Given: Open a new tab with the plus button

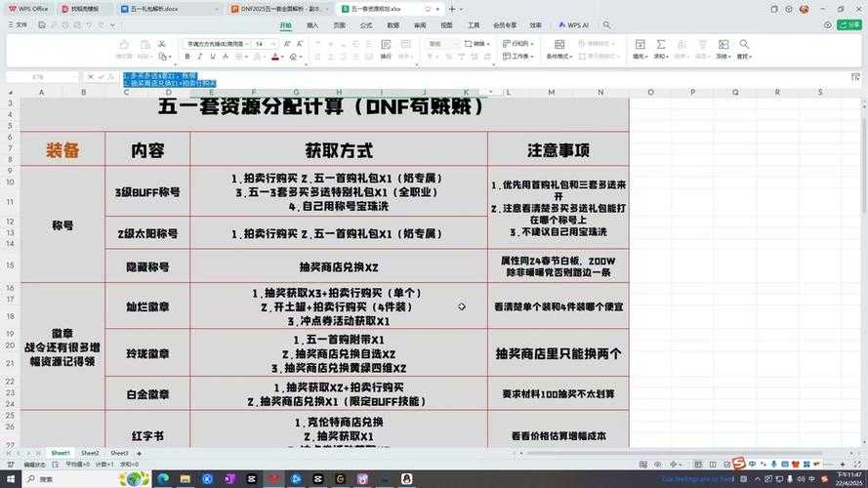Looking at the screenshot, I should click(x=452, y=9).
